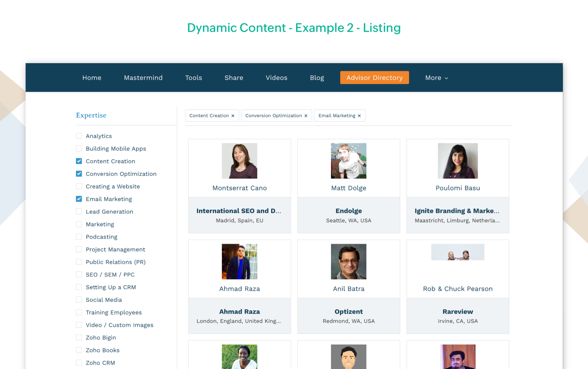Open the Endolge company link
Screen dimensions: 588x369
click(x=349, y=211)
